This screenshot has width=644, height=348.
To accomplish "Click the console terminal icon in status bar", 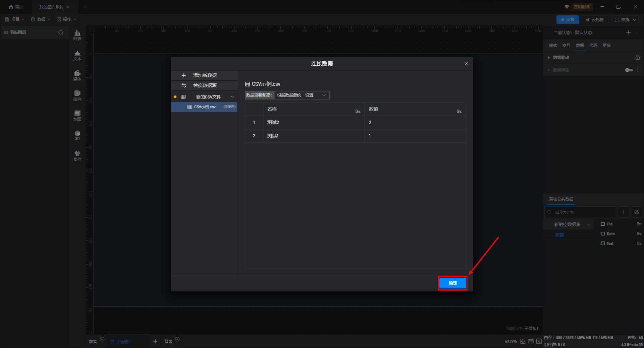I will click(x=539, y=341).
